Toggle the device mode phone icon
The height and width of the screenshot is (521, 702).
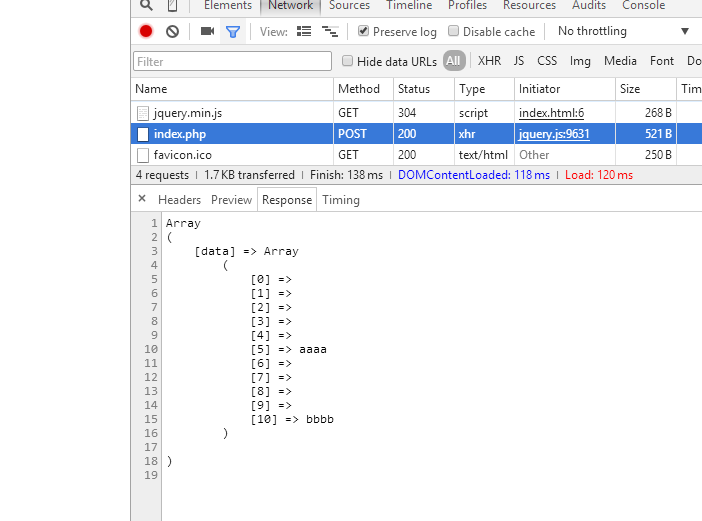172,5
